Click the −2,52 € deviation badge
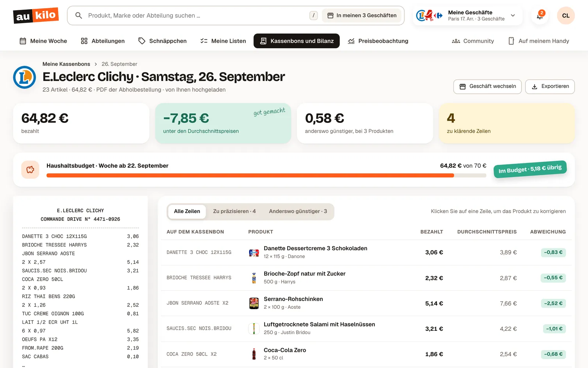 553,303
